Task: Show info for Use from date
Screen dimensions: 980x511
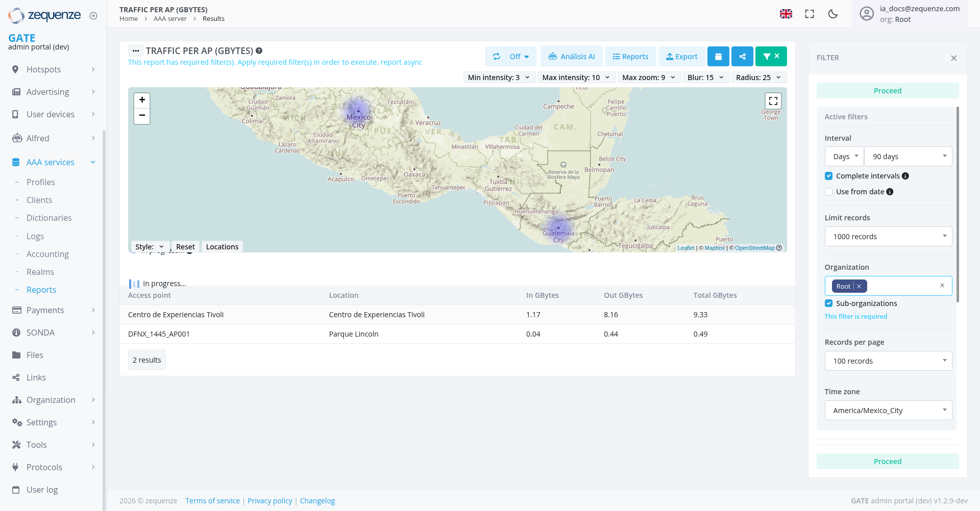Action: (890, 192)
